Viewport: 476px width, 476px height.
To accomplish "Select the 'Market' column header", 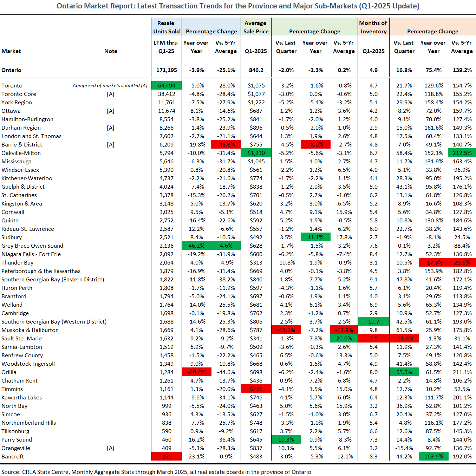I will tap(11, 51).
